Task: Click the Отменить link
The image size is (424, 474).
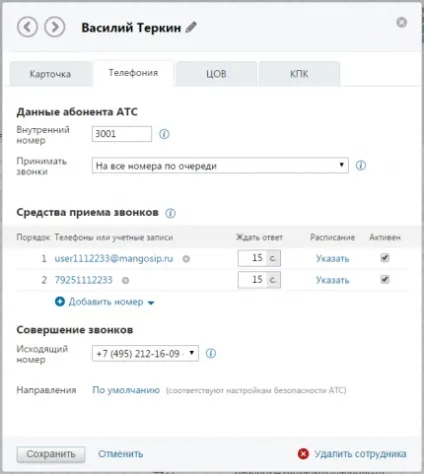Action: pyautogui.click(x=121, y=454)
